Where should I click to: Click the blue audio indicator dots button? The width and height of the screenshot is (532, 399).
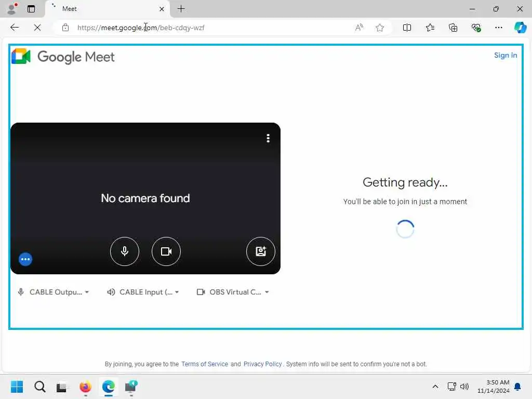[25, 259]
